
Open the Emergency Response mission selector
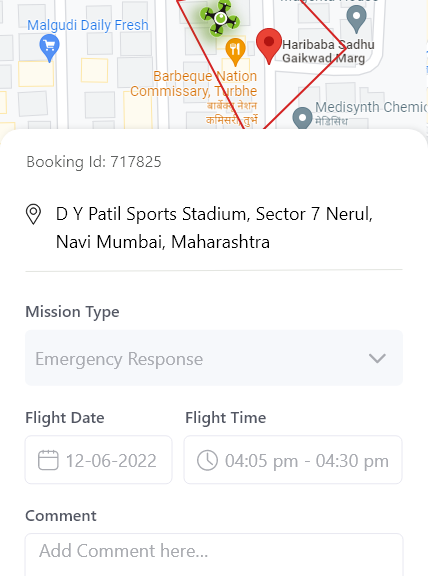pos(214,358)
